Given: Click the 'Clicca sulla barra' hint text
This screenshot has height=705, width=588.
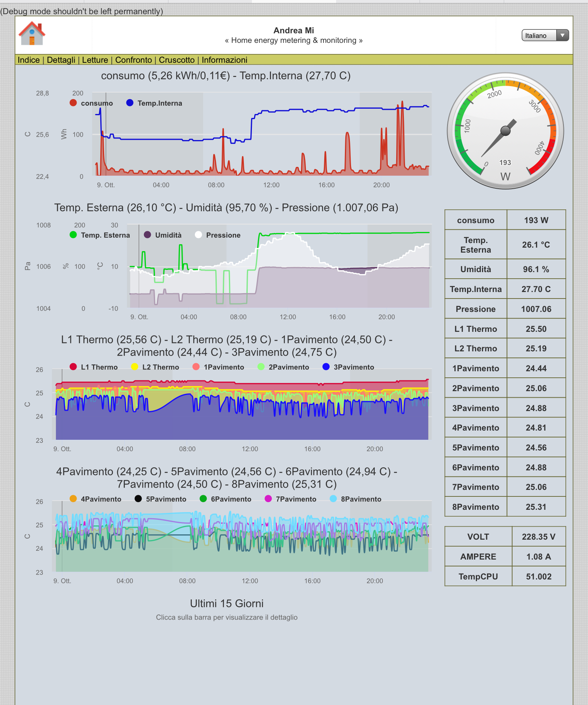Looking at the screenshot, I should pyautogui.click(x=227, y=617).
